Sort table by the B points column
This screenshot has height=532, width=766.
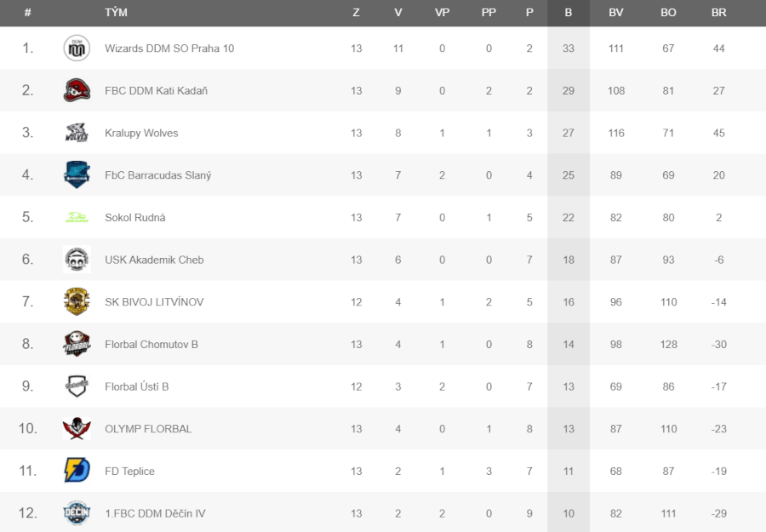point(569,13)
